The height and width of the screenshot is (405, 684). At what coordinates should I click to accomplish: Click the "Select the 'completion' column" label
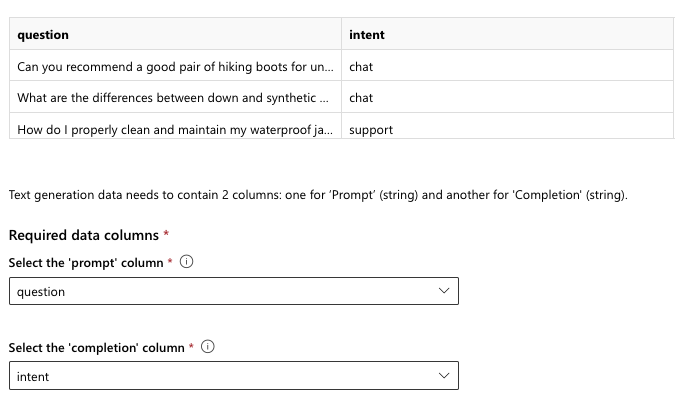96,348
